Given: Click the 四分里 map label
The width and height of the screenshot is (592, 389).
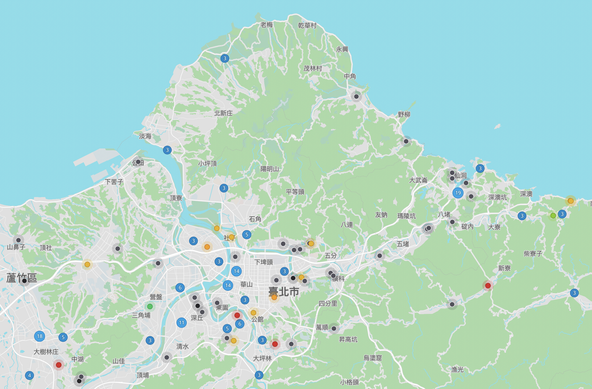Looking at the screenshot, I should [328, 303].
